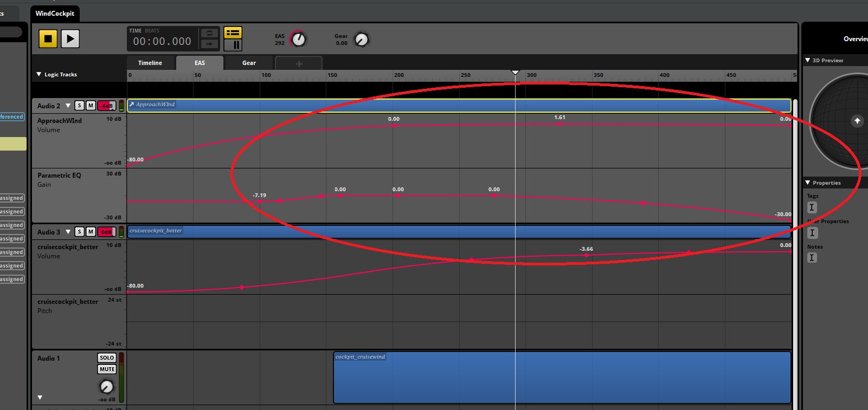Select the -80.00 cruisecockpit_better volume start point
Viewport: 868px width, 410px height.
click(128, 291)
